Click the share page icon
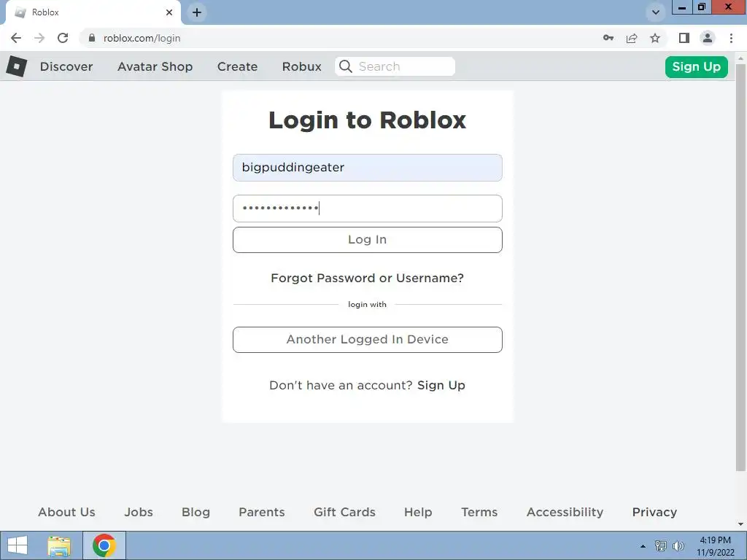This screenshot has width=747, height=560. (632, 38)
